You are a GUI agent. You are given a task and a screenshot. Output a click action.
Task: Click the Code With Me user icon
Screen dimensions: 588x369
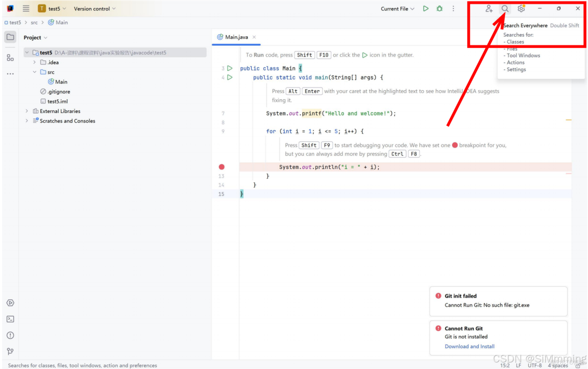click(x=489, y=8)
